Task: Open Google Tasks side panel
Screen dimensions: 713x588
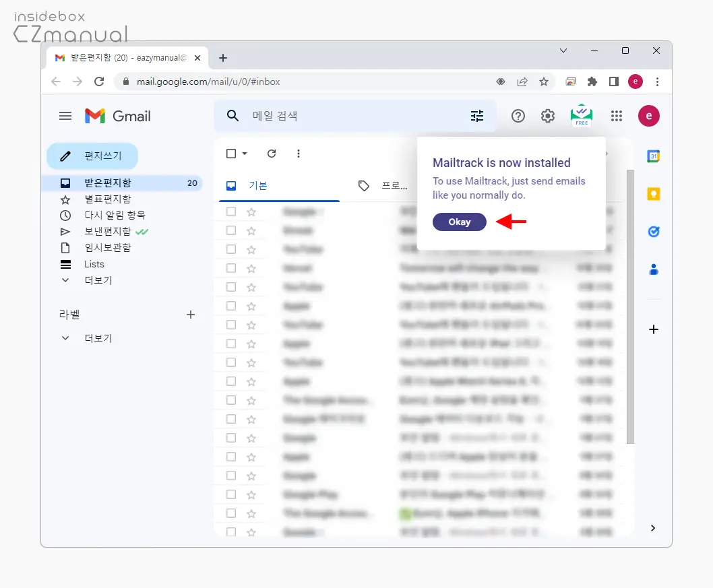Action: coord(654,232)
